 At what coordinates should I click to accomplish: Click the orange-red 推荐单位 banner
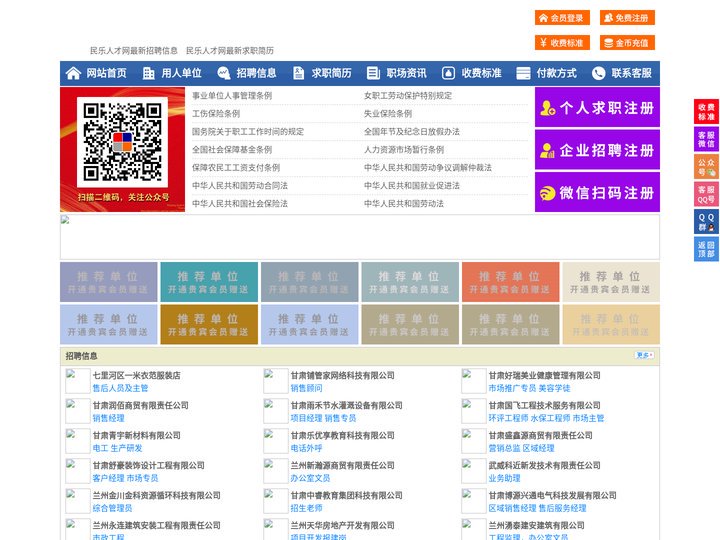(511, 282)
